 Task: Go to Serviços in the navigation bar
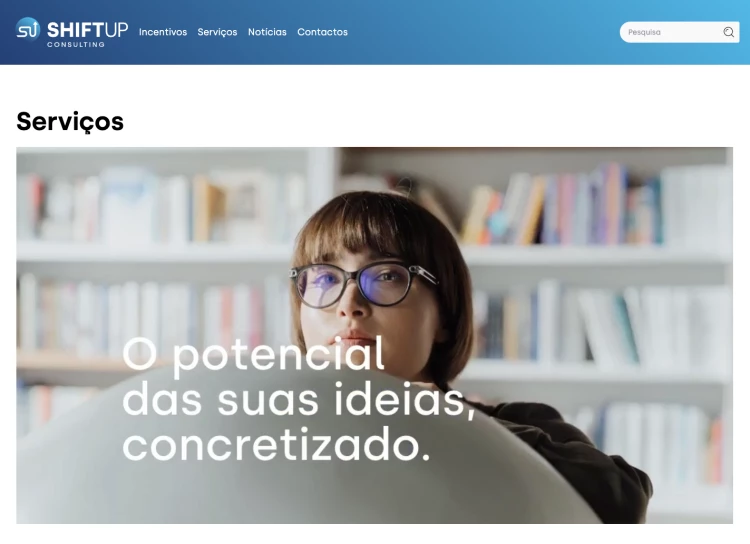click(217, 32)
